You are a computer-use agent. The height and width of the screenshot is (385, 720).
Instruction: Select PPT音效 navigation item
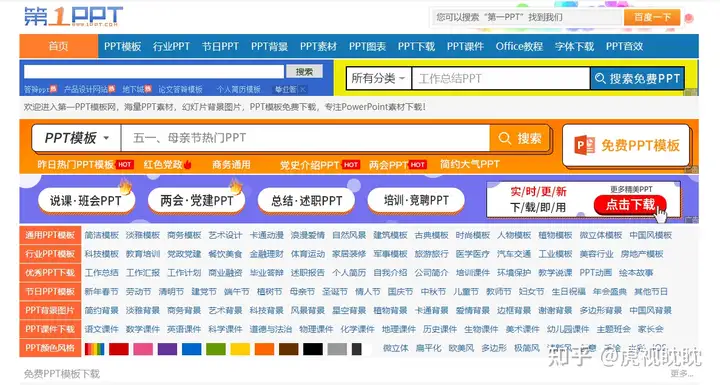tap(624, 46)
